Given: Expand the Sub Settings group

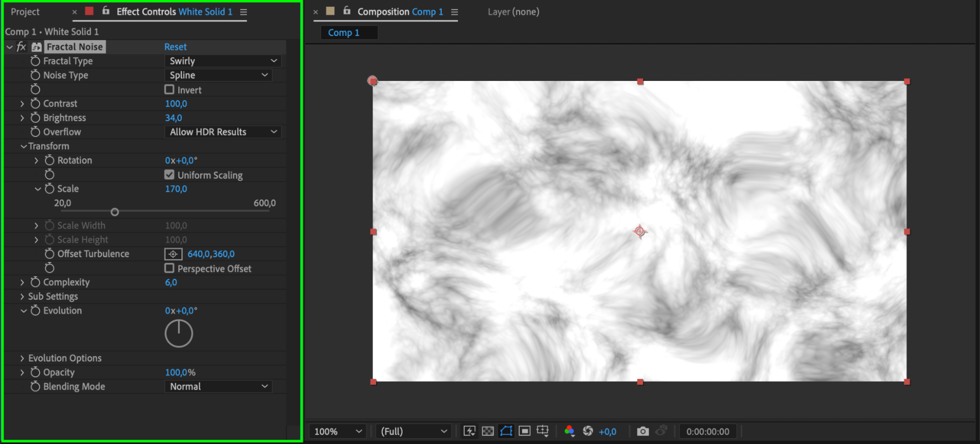Looking at the screenshot, I should (x=22, y=296).
